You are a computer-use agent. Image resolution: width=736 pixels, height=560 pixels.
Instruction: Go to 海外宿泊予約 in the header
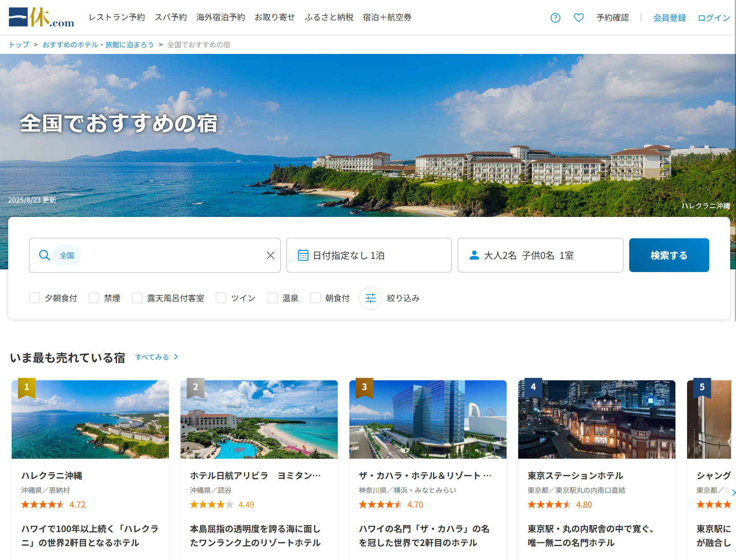[x=221, y=17]
